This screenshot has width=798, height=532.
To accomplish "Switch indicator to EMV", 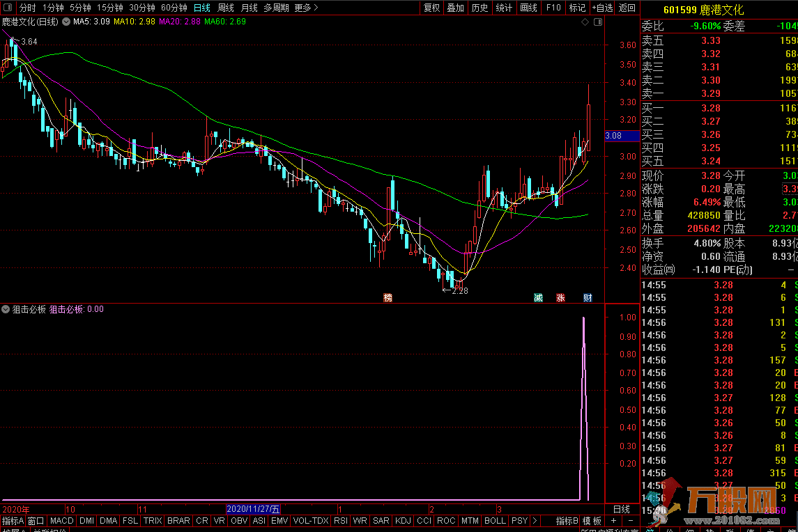I will (x=279, y=521).
